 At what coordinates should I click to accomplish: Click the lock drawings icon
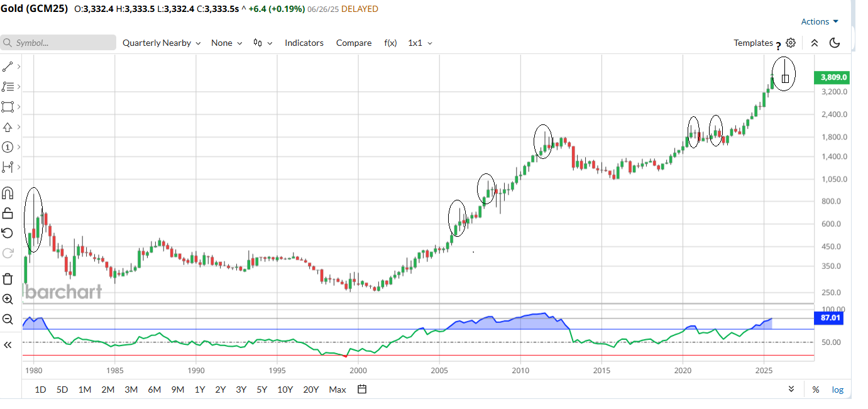[8, 213]
